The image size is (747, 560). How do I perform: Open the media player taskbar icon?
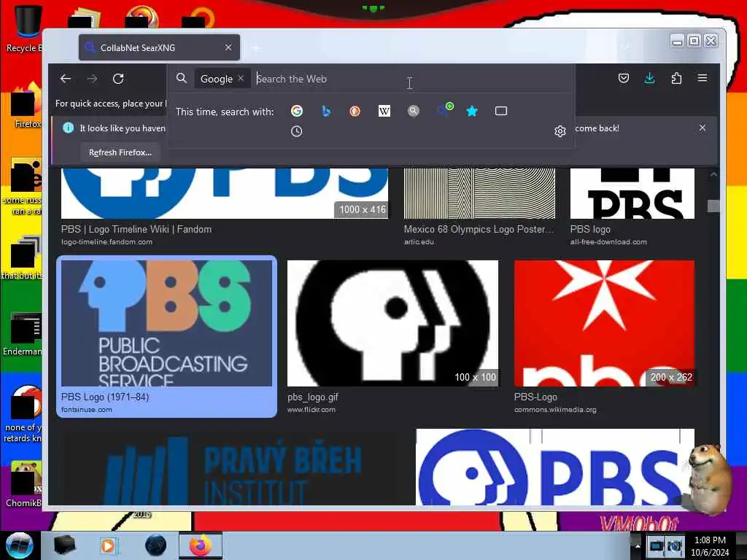[109, 545]
